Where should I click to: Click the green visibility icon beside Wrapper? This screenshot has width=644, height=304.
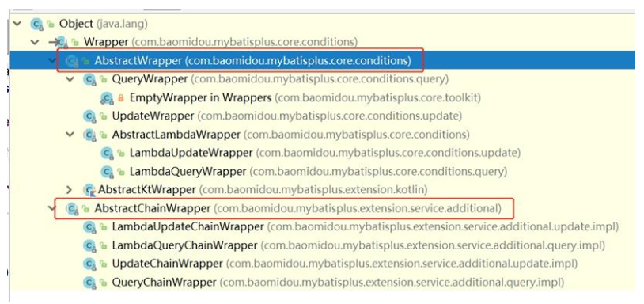pos(74,42)
